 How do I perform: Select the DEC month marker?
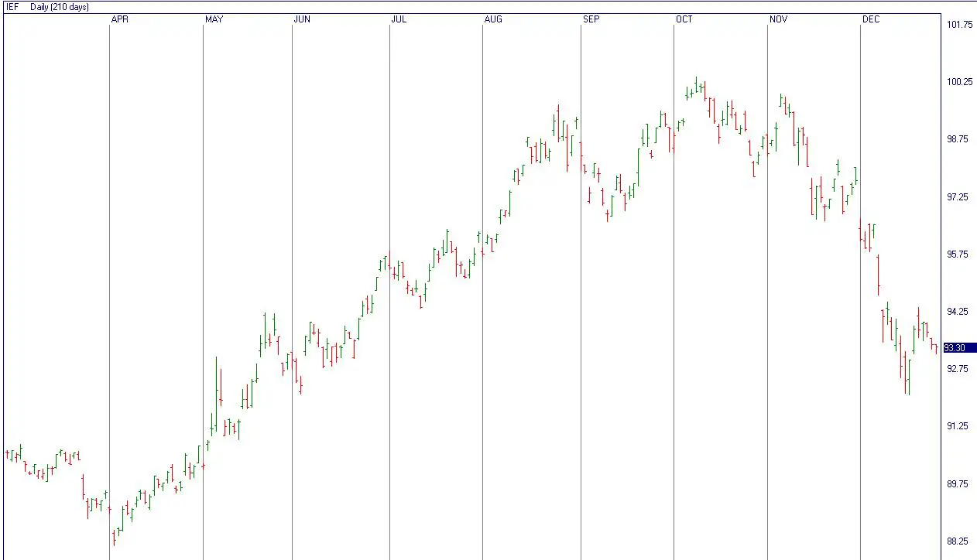871,19
